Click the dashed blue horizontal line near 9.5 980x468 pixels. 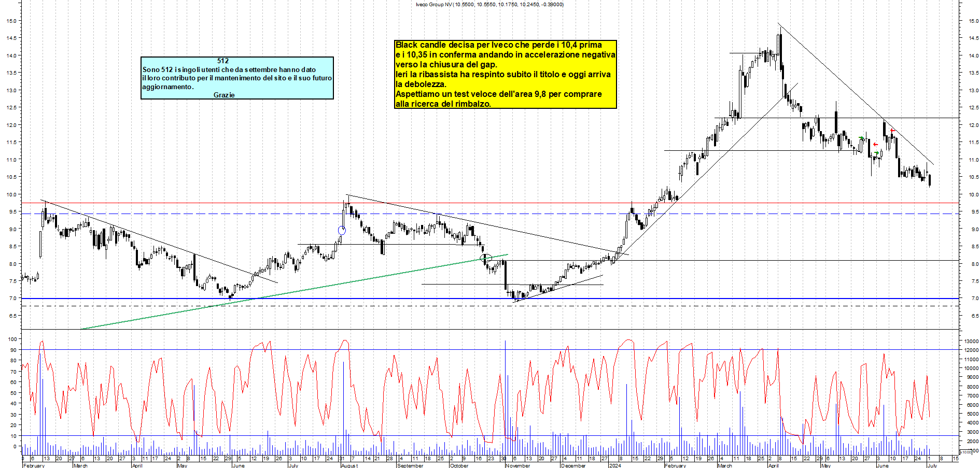(x=490, y=214)
